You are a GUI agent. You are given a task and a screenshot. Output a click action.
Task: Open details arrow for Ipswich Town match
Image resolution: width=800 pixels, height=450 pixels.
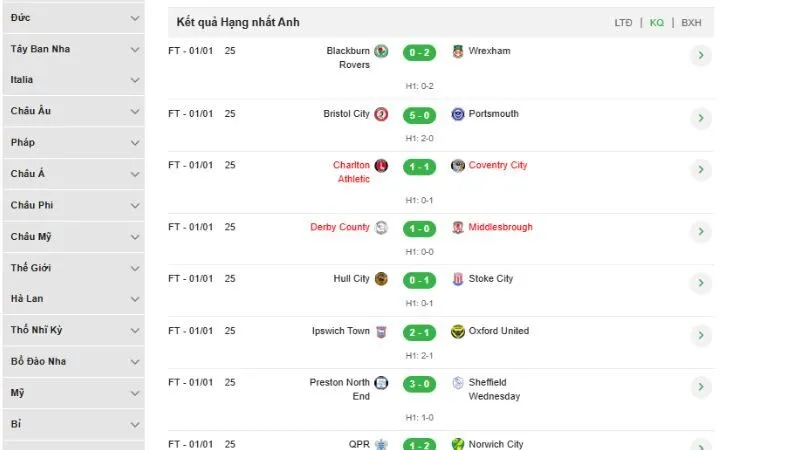point(701,336)
